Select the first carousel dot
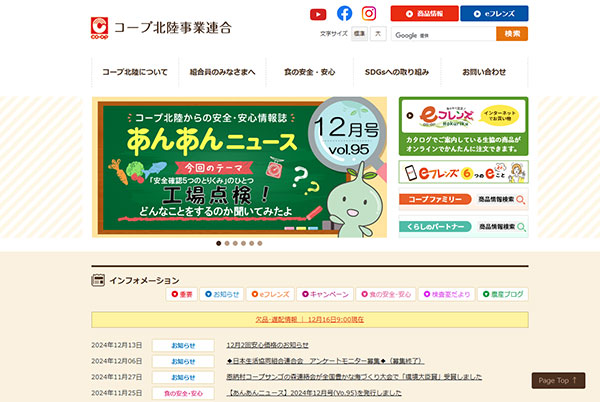 pos(218,243)
